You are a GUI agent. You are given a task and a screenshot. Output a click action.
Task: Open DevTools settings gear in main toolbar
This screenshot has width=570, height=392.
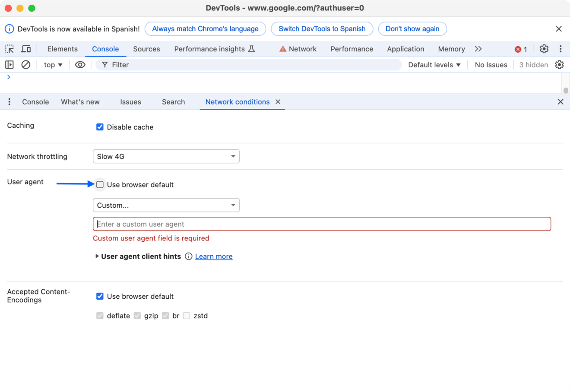(544, 49)
